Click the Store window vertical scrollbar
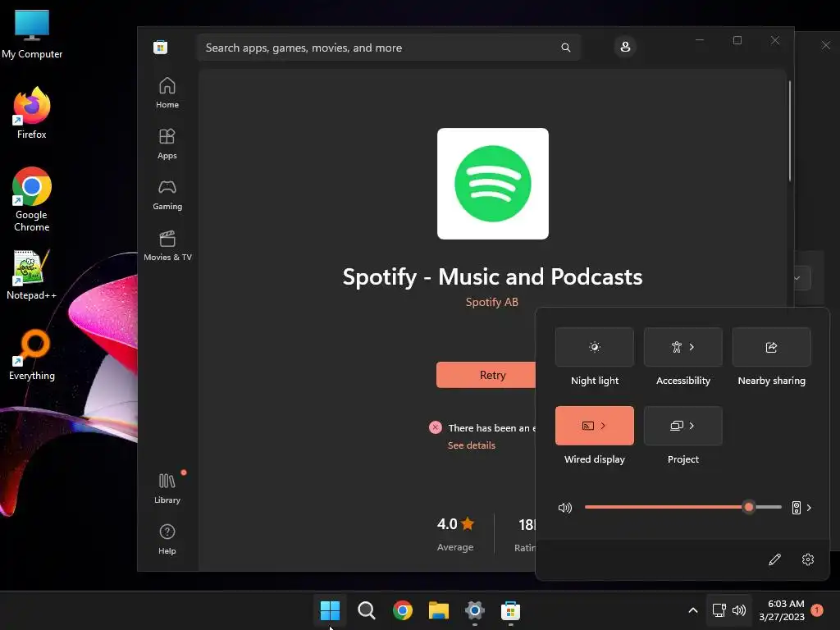Viewport: 840px width, 630px height. point(790,131)
